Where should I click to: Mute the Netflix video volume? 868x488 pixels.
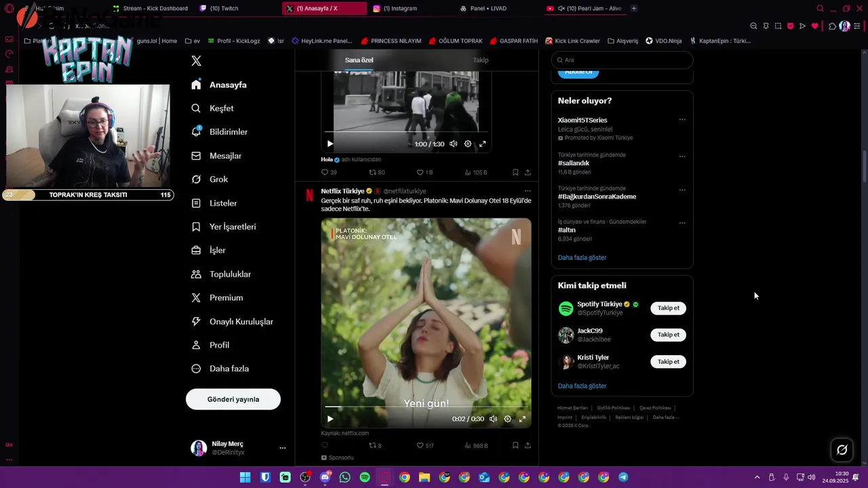click(x=493, y=419)
